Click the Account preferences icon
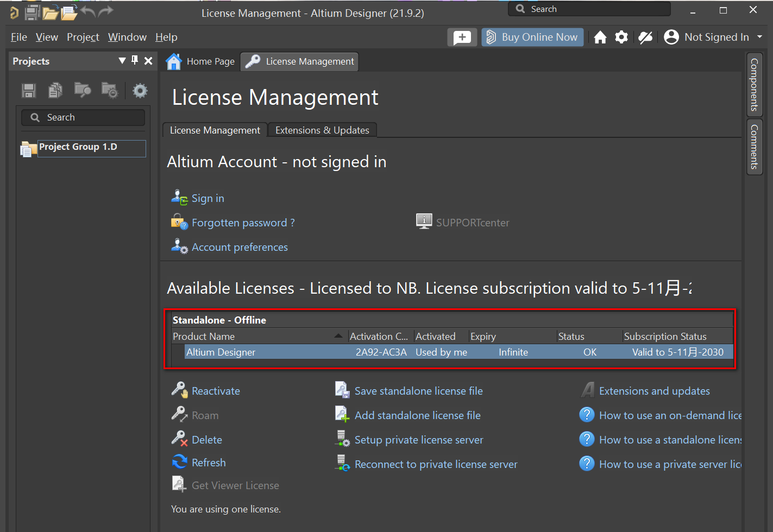The height and width of the screenshot is (532, 773). [x=179, y=246]
